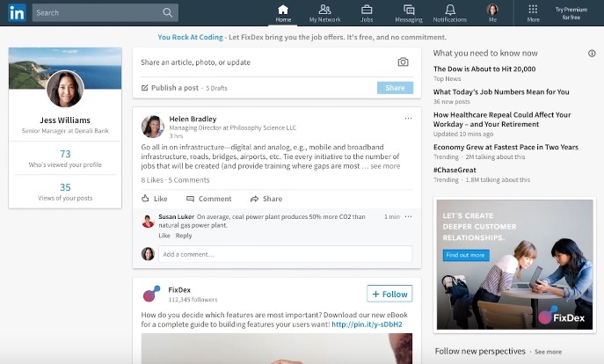Click Share arrow on Helen's post
Image resolution: width=604 pixels, height=364 pixels.
click(266, 199)
